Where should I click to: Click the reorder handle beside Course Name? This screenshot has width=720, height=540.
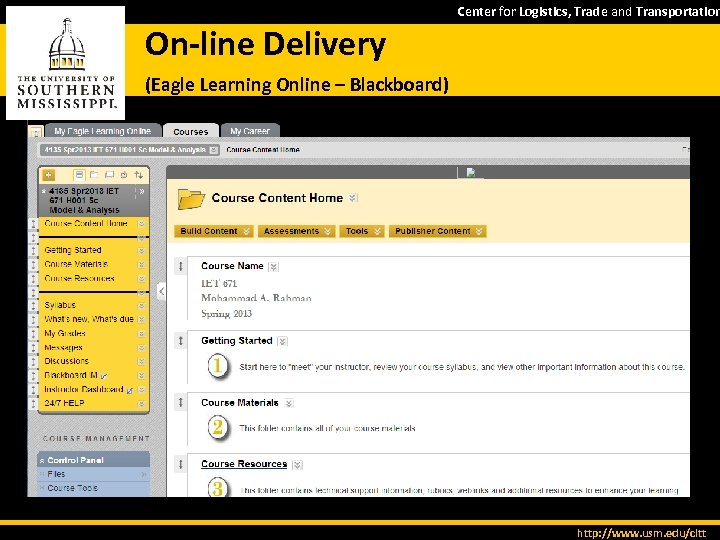coord(180,266)
